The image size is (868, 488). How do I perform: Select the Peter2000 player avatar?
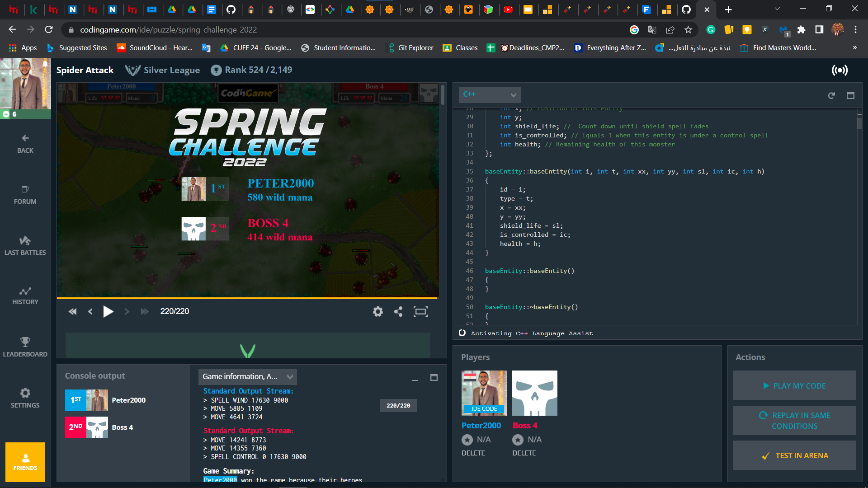point(484,393)
